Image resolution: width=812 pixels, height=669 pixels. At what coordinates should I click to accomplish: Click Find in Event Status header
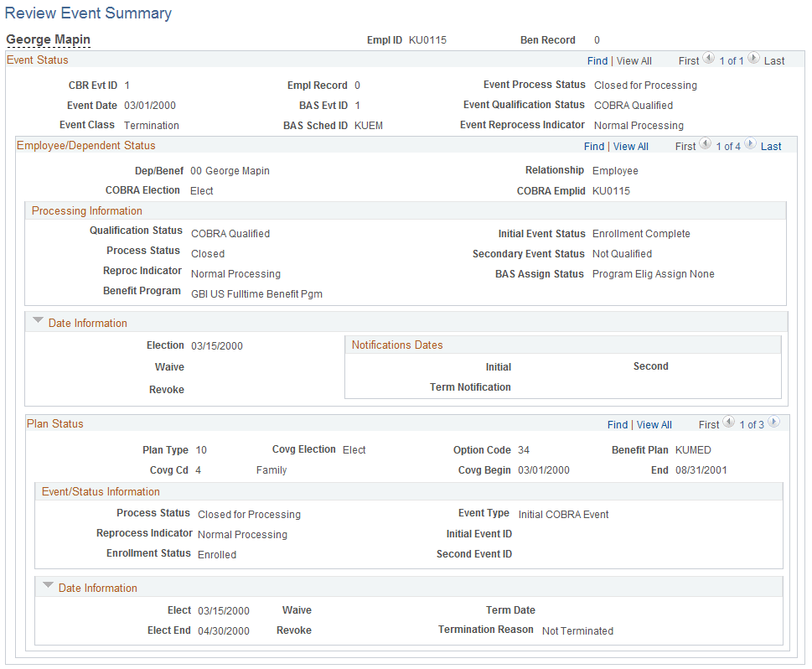tap(597, 61)
